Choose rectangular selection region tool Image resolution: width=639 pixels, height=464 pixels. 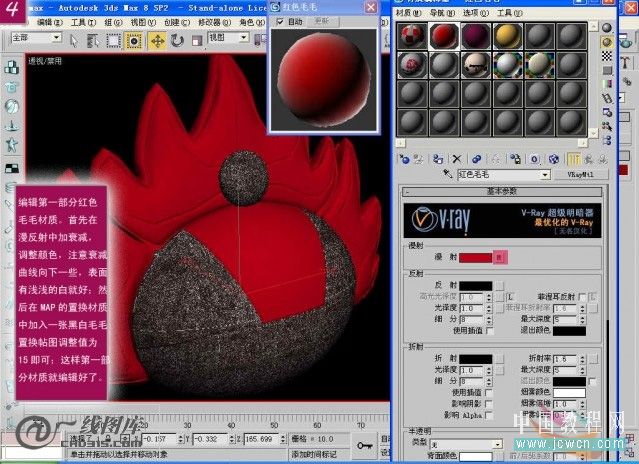(x=114, y=40)
